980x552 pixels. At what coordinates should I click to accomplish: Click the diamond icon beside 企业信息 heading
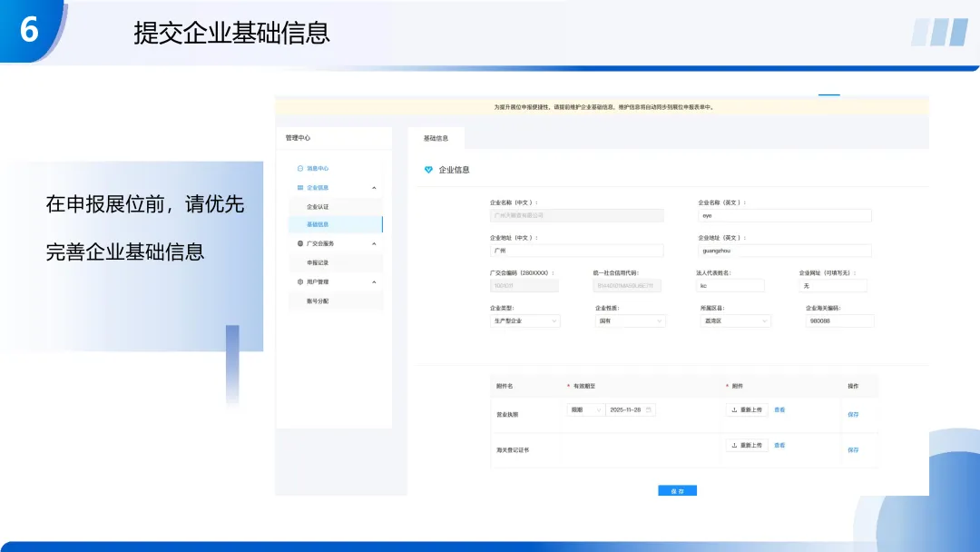428,170
